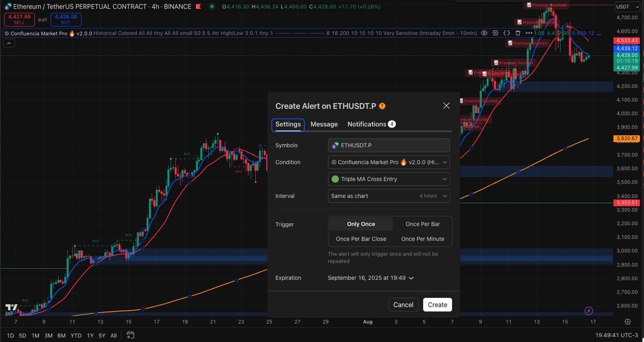Viewport: 644px width, 342px height.
Task: Open the expiration date September 16 dropdown
Action: (371, 278)
